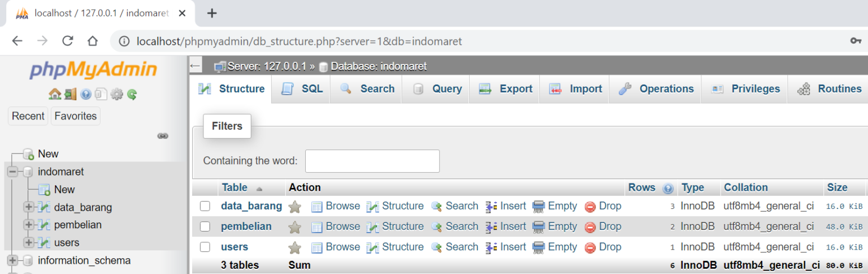The height and width of the screenshot is (274, 868).
Task: Click the browser reload button
Action: (x=68, y=41)
